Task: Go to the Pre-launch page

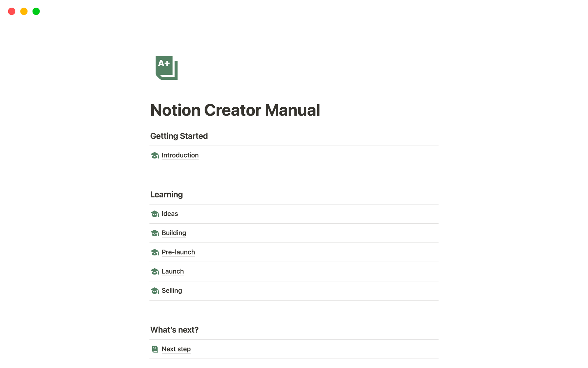Action: click(178, 252)
